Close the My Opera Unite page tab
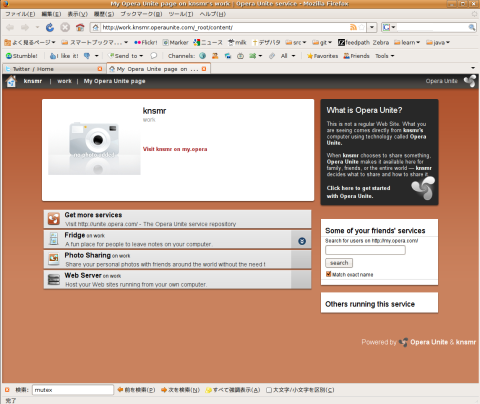Viewport: 480px width, 404px height. (x=204, y=69)
